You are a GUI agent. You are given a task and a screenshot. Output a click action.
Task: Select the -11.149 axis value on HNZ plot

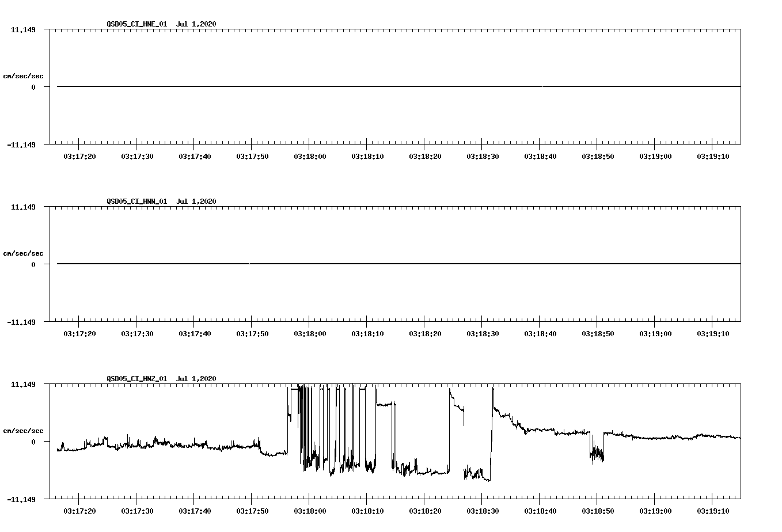[x=21, y=499]
